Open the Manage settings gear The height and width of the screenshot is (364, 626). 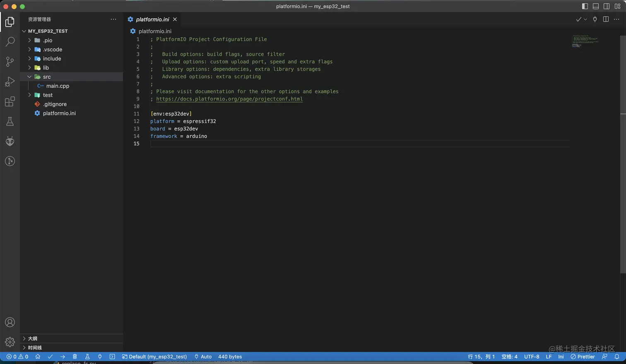10,342
